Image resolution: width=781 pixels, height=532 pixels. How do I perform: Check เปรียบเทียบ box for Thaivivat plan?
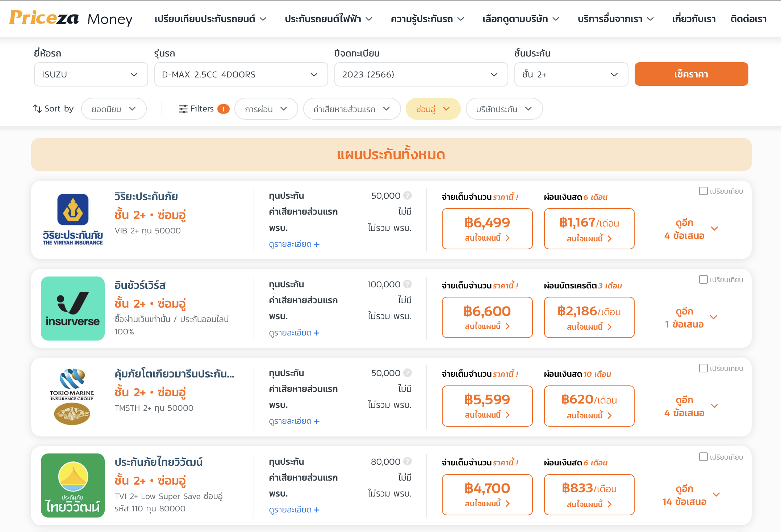tap(703, 457)
